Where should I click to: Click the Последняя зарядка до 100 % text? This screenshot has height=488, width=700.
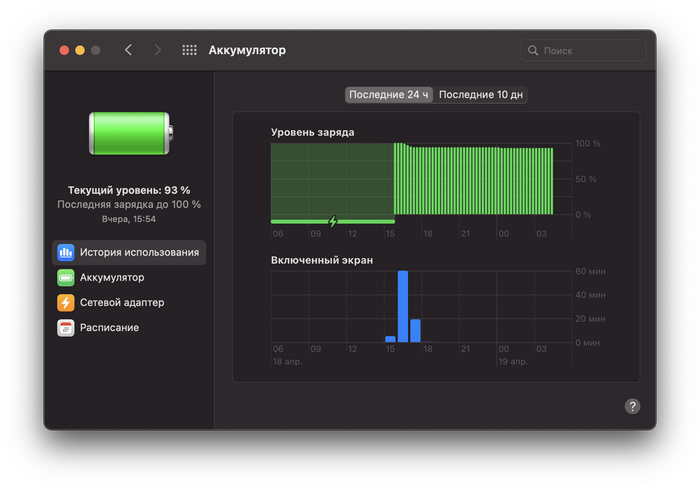129,204
